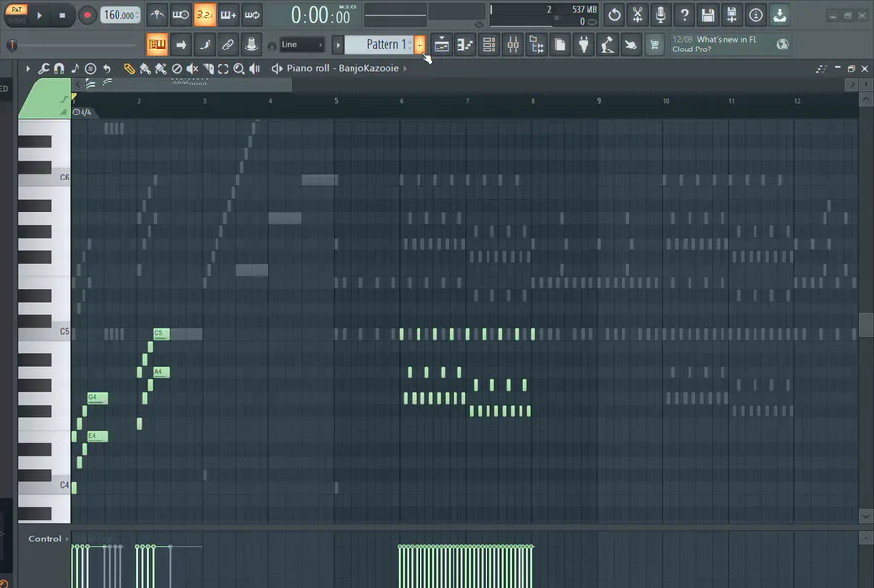Click the C5 piano key
874x588 pixels.
pos(45,334)
